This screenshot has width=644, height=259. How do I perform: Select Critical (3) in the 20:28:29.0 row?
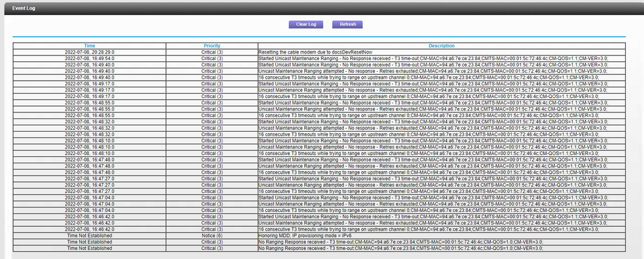pos(212,52)
